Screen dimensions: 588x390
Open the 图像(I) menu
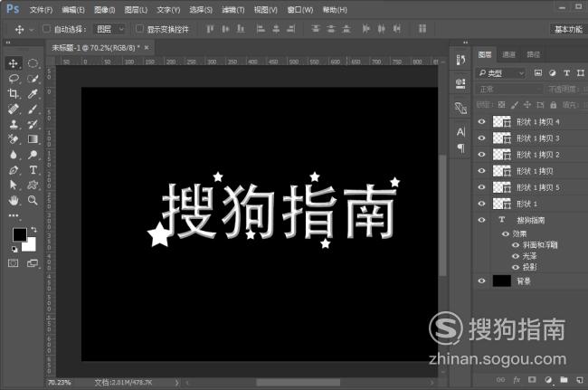(105, 10)
